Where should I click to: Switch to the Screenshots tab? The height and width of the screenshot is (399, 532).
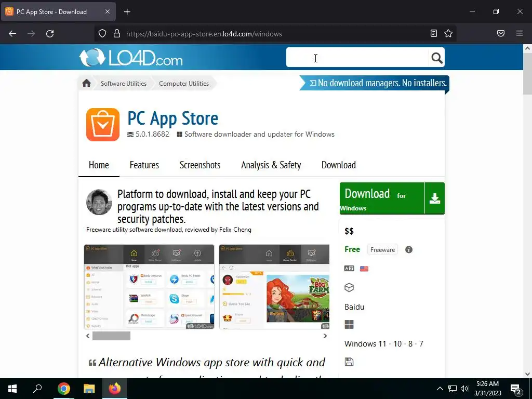[x=200, y=165]
